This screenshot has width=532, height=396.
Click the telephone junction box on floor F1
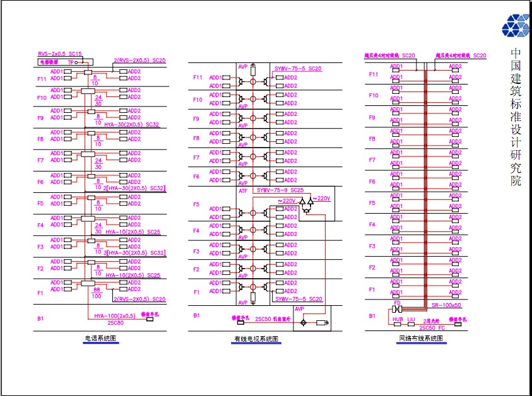click(x=88, y=283)
